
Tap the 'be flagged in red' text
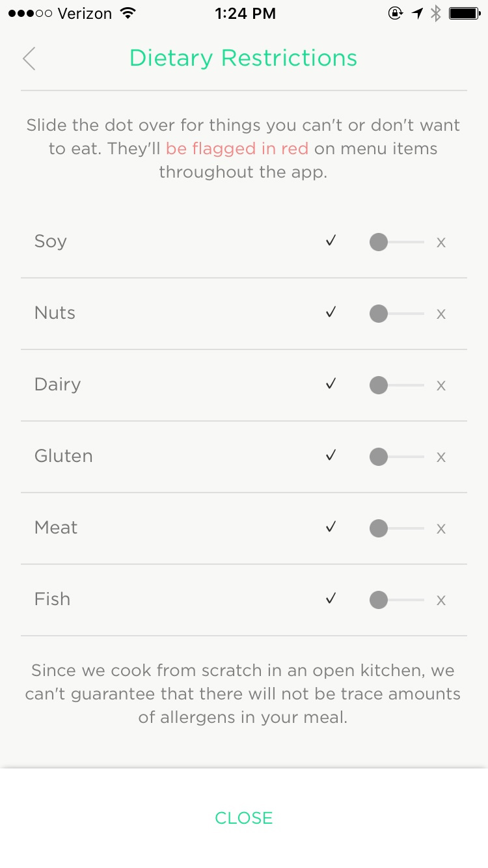coord(237,148)
